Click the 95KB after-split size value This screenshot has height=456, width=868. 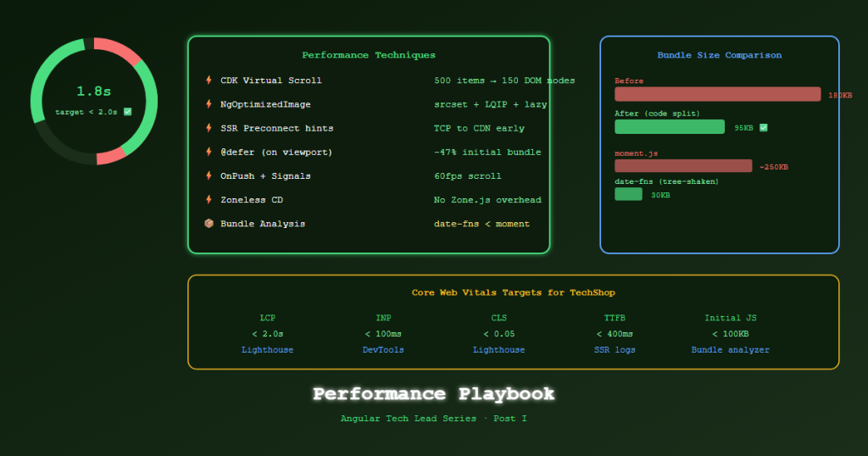(743, 127)
